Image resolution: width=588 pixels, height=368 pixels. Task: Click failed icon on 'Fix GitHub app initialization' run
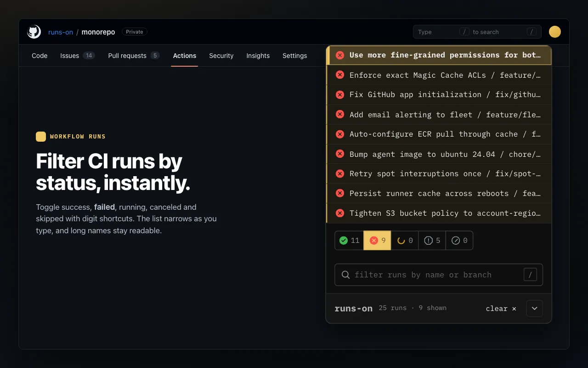tap(340, 95)
